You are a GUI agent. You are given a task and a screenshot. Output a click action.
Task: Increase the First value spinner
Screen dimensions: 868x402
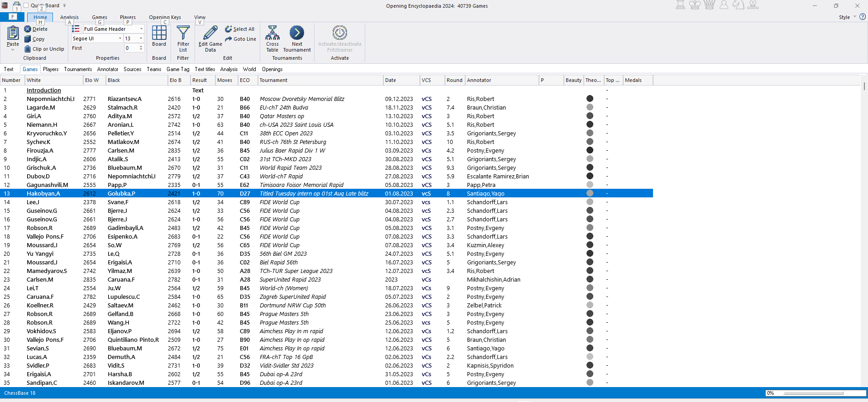pos(141,46)
